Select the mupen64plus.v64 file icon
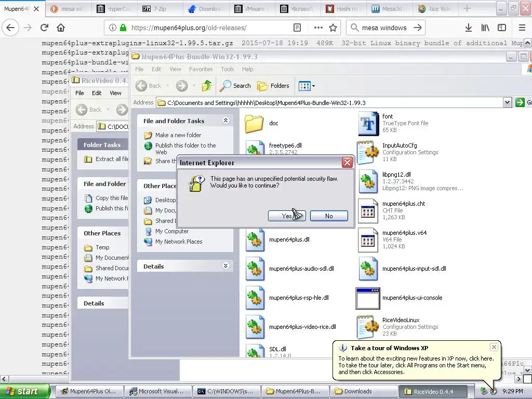Screen dimensions: 532x399 coord(368,240)
